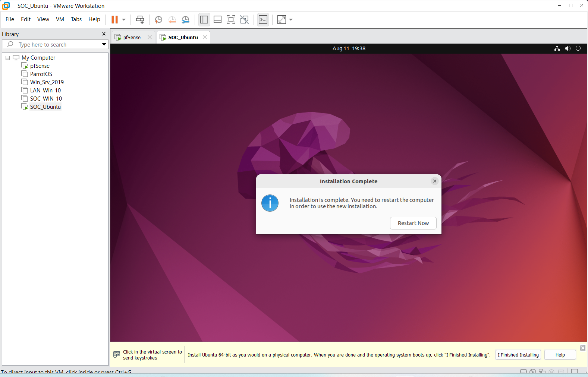Viewport: 588px width, 377px height.
Task: Take a snapshot of this VM
Action: (x=158, y=19)
